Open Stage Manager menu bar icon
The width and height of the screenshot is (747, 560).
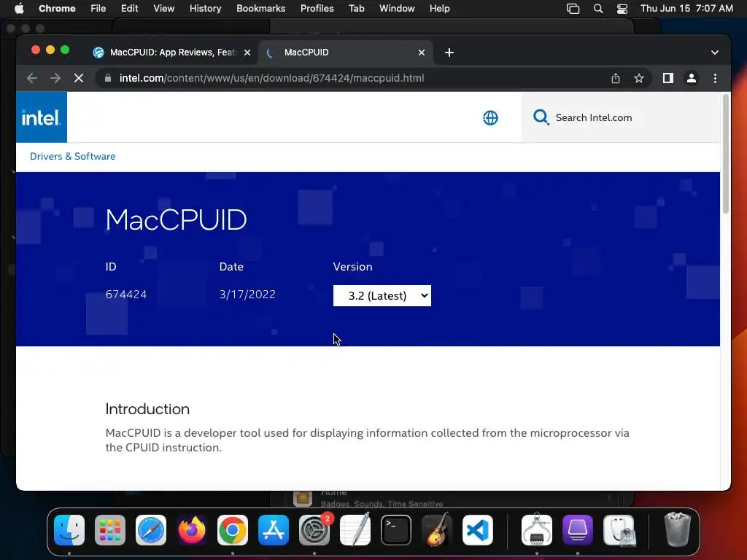pyautogui.click(x=573, y=9)
